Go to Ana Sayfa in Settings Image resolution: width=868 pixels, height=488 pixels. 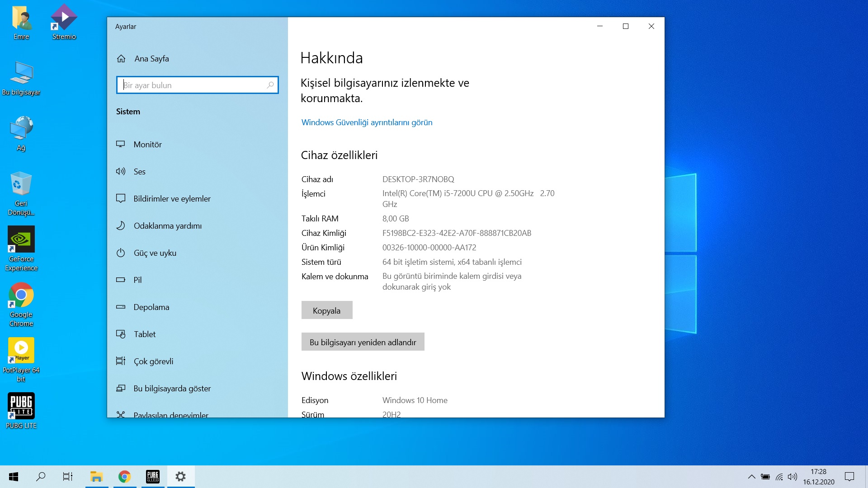point(143,59)
